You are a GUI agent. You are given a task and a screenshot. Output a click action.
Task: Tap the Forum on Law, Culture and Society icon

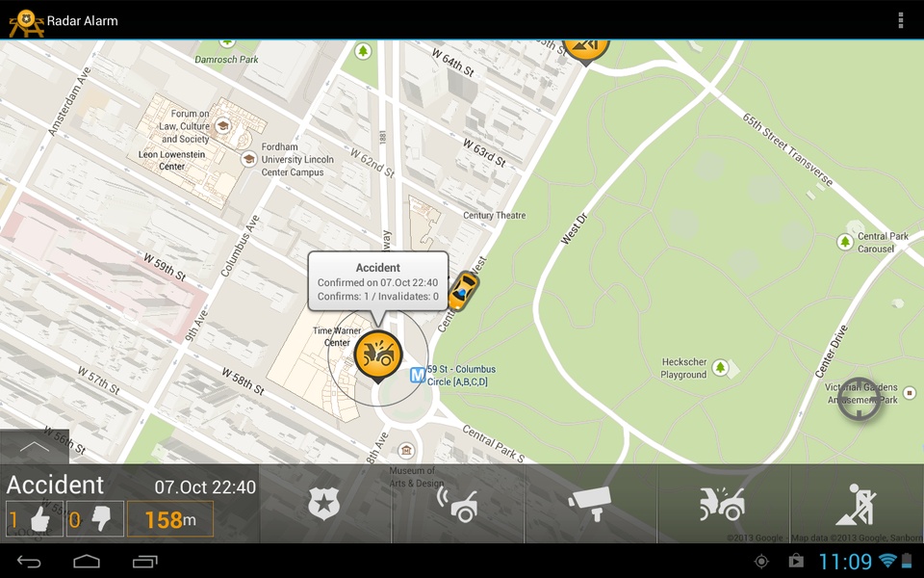click(222, 125)
